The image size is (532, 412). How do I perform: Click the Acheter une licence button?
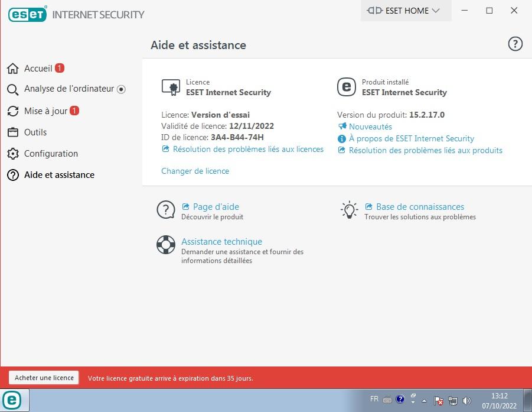pos(44,378)
